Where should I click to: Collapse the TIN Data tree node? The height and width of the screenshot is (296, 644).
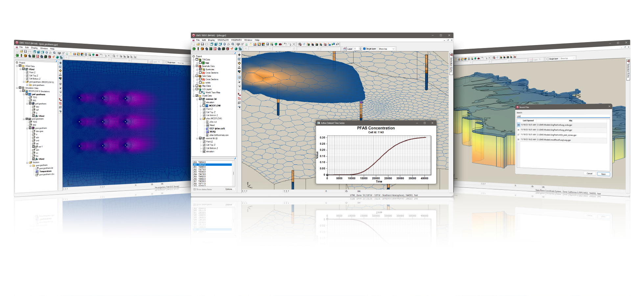pyautogui.click(x=194, y=60)
